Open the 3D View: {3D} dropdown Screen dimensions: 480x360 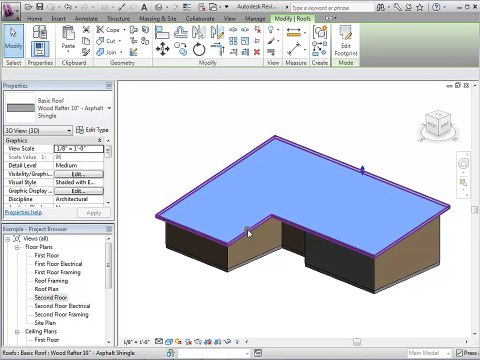tap(38, 130)
